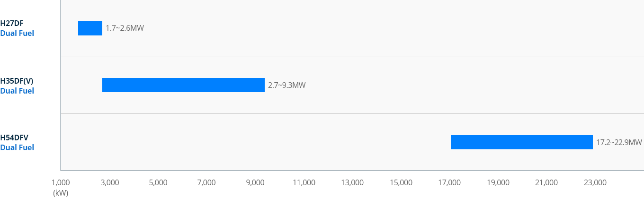
Task: Click the 13,000 axis tick label
Action: coord(352,182)
